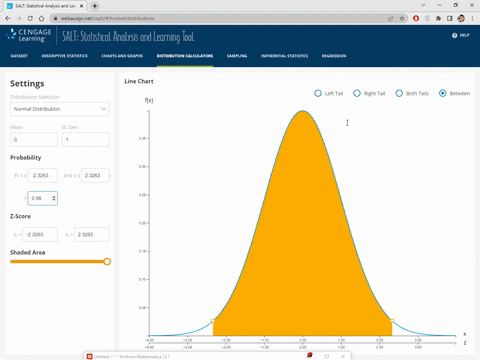
Task: Open the DESCRIPTIVE STATISTICS tab
Action: click(65, 56)
